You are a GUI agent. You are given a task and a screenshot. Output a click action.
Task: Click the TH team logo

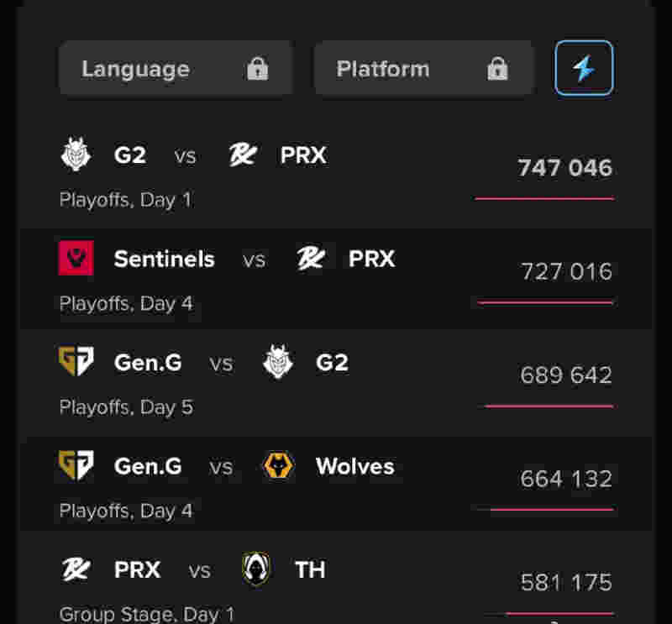(256, 569)
